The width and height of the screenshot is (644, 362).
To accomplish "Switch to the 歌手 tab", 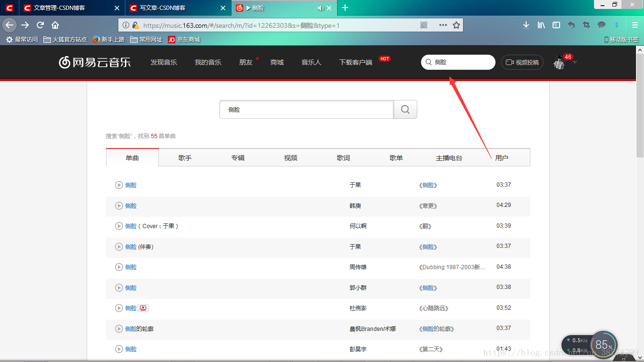I will (x=185, y=158).
